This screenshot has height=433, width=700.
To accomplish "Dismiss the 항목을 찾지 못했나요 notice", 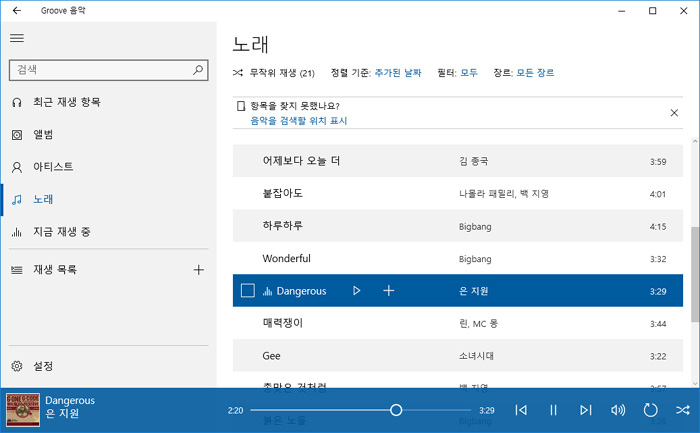I will click(x=674, y=113).
